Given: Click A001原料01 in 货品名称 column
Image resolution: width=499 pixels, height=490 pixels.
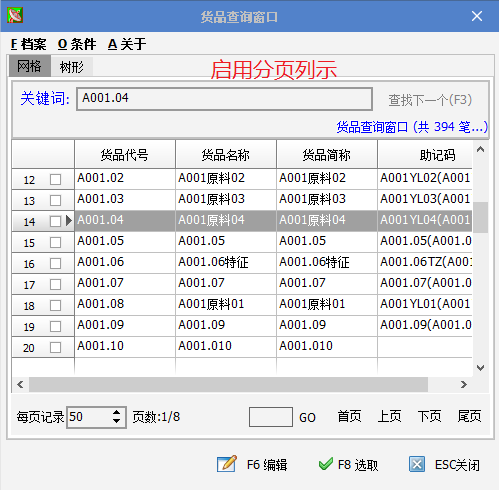Looking at the screenshot, I should (226, 304).
